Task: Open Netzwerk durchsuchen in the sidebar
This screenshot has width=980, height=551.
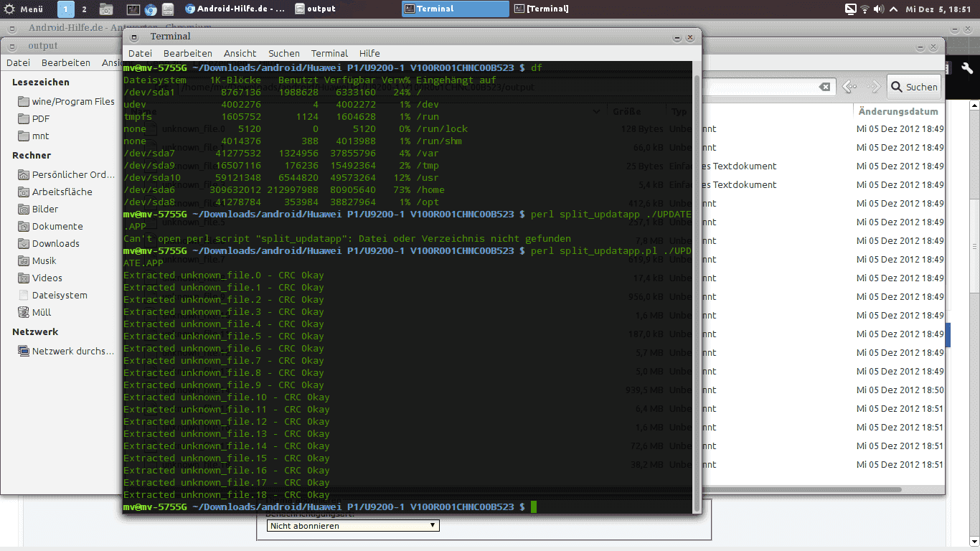Action: 67,351
